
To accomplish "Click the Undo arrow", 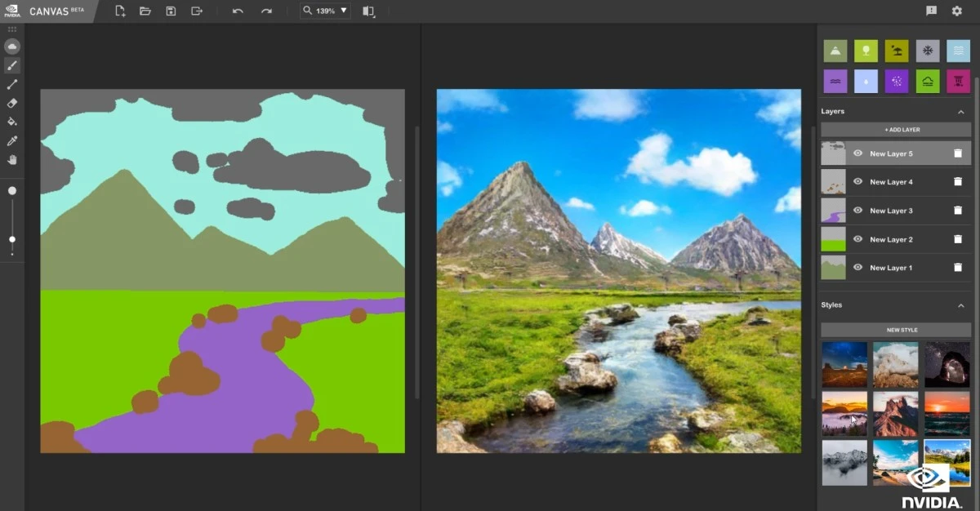I will pyautogui.click(x=237, y=11).
